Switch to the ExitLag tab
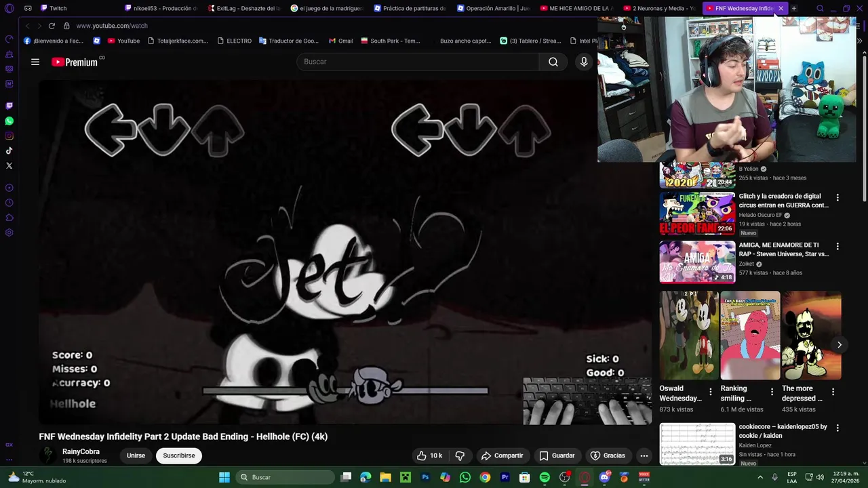Viewport: 868px width, 488px height. 243,8
